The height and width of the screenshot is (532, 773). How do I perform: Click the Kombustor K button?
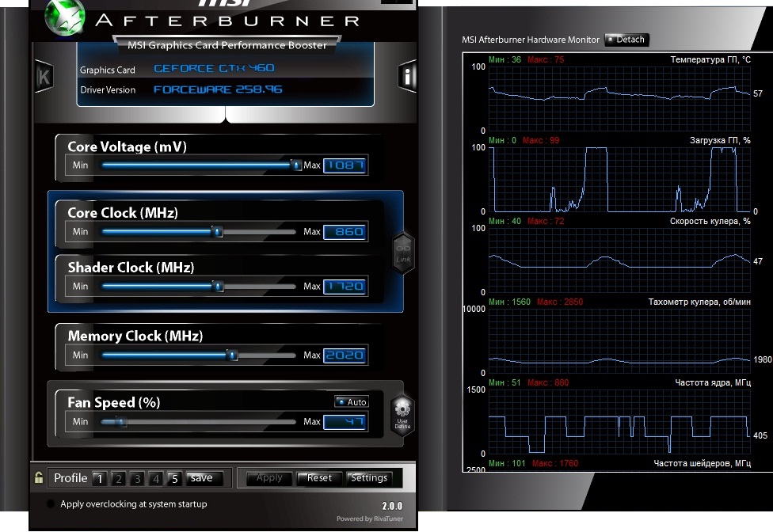(43, 77)
